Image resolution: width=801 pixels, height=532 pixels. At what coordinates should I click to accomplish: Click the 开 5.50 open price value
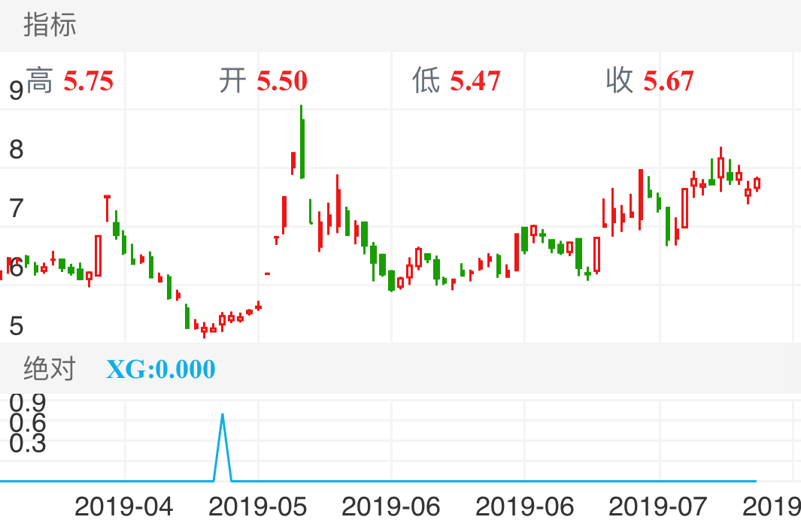(x=263, y=80)
